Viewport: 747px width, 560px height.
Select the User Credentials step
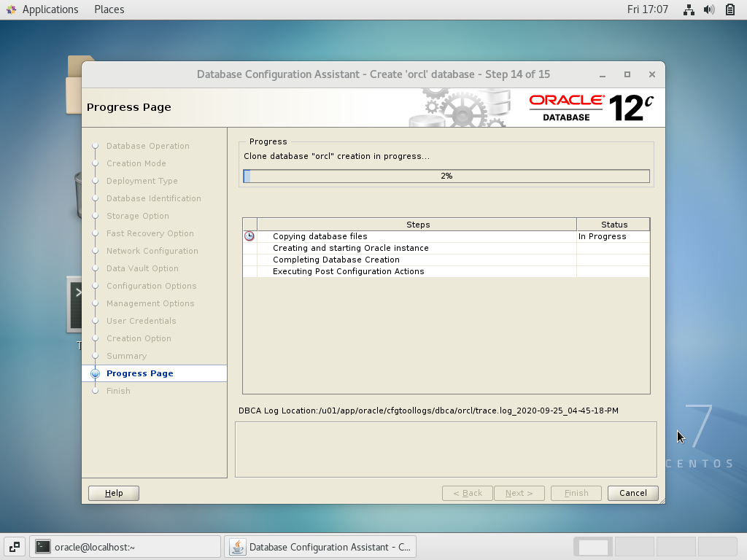pyautogui.click(x=141, y=321)
